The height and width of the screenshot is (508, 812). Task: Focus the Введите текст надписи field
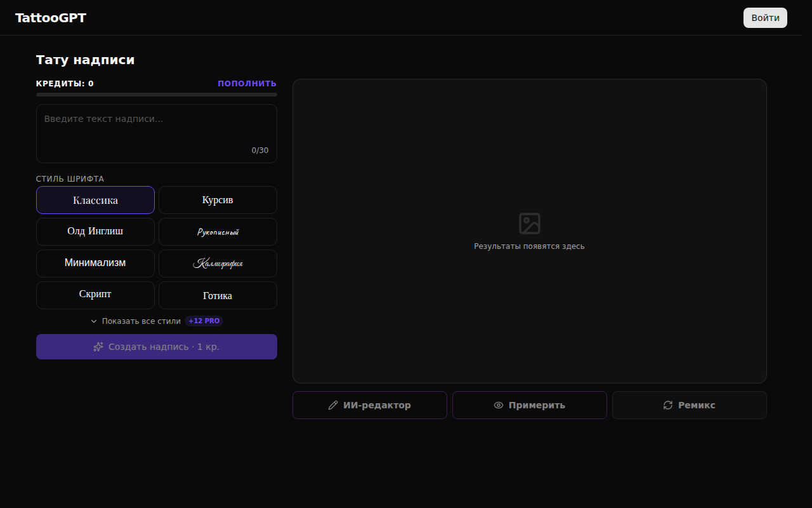pos(157,133)
